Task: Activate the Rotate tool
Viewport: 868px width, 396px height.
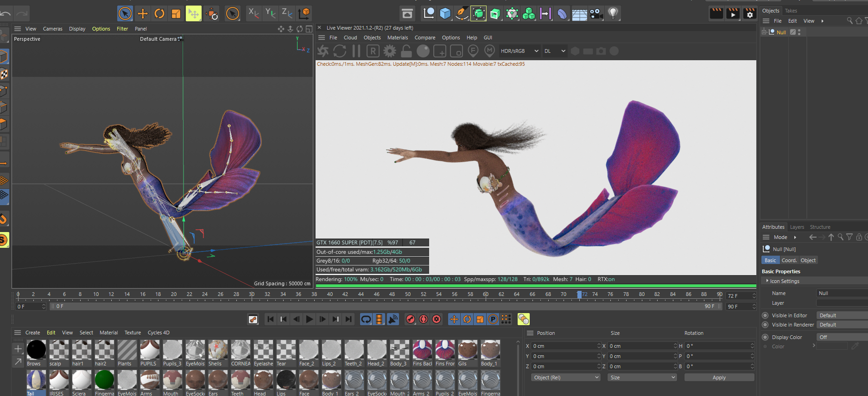Action: click(159, 13)
